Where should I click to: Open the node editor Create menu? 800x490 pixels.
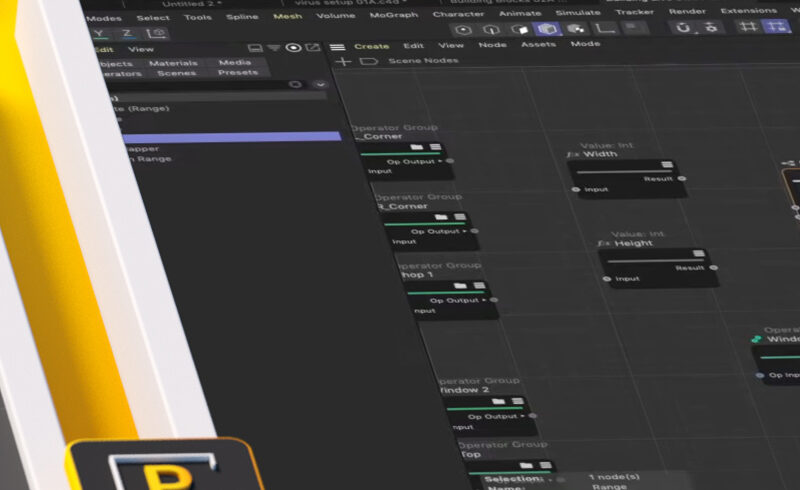pyautogui.click(x=371, y=46)
